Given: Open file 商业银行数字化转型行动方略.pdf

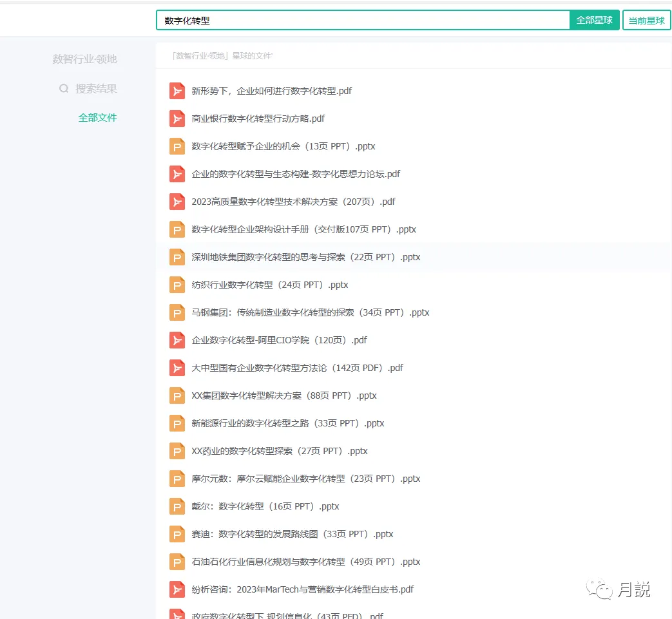Looking at the screenshot, I should pos(258,119).
